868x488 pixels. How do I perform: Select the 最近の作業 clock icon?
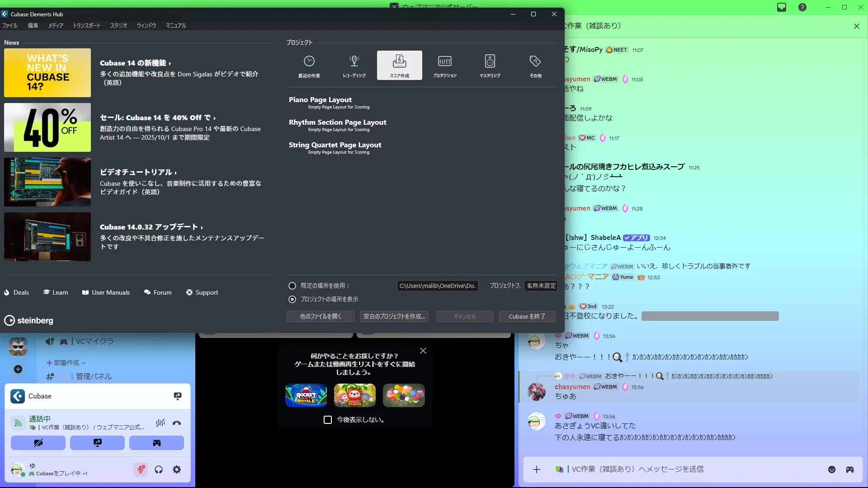[309, 61]
